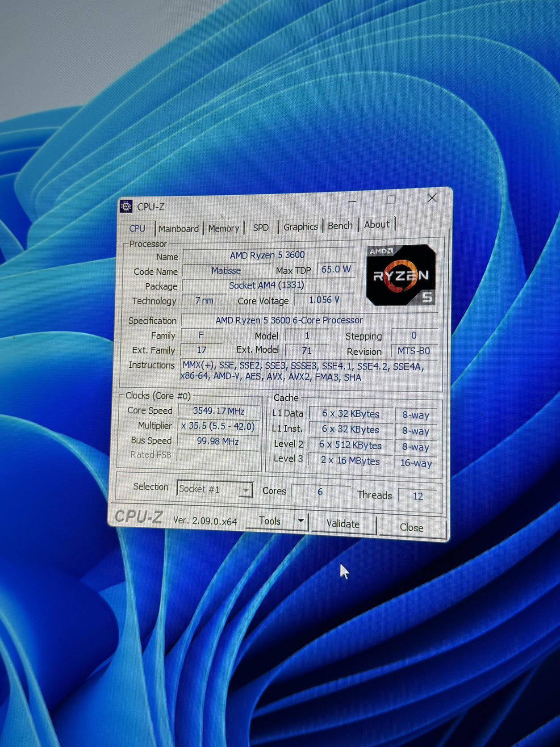
Task: Click L1 Data value '6 x 32 KBytes'
Action: click(351, 414)
